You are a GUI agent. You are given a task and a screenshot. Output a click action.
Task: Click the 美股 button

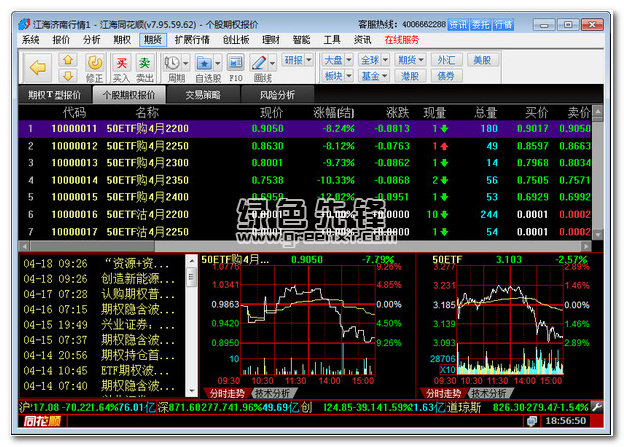[482, 60]
